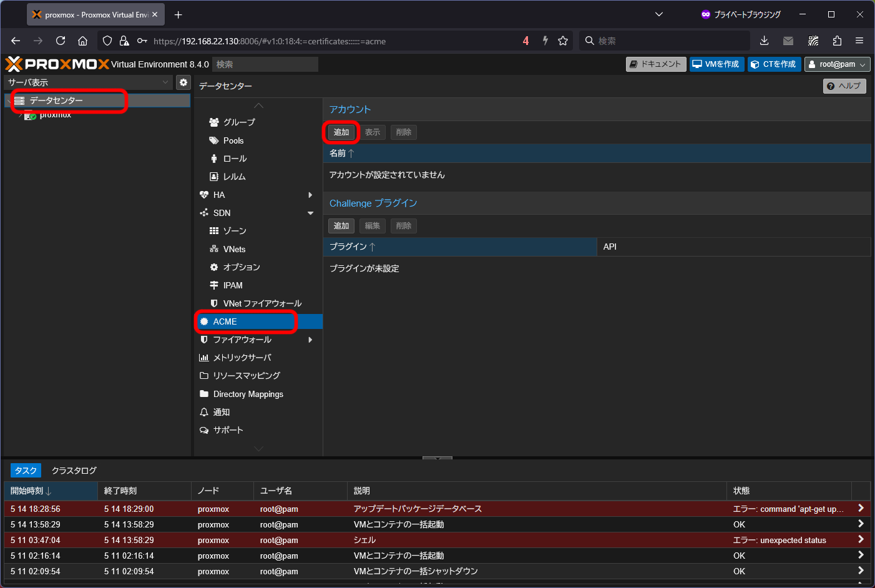The image size is (875, 588).
Task: Open browser extensions puzzle icon
Action: (837, 41)
